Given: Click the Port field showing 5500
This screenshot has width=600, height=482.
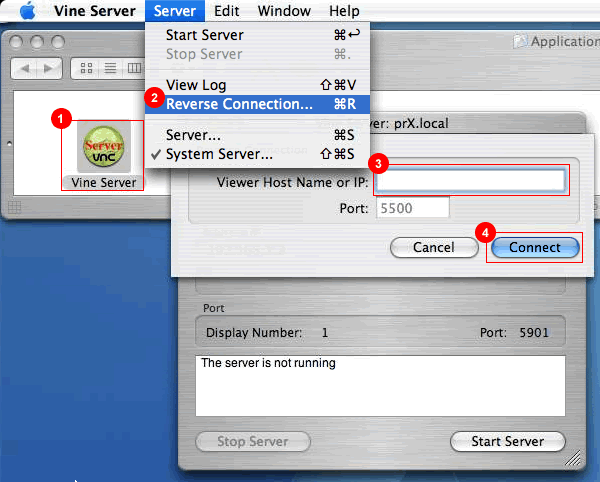Looking at the screenshot, I should pyautogui.click(x=412, y=208).
